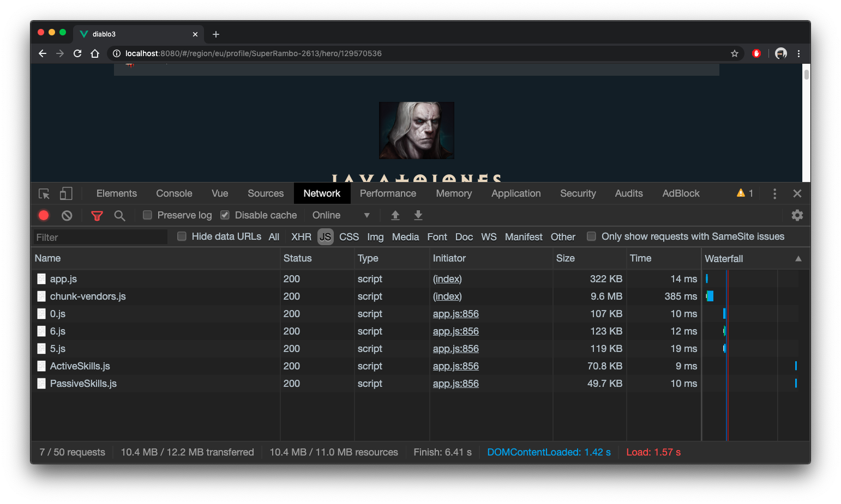The width and height of the screenshot is (841, 504).
Task: Sort requests by Name column
Action: coord(155,258)
